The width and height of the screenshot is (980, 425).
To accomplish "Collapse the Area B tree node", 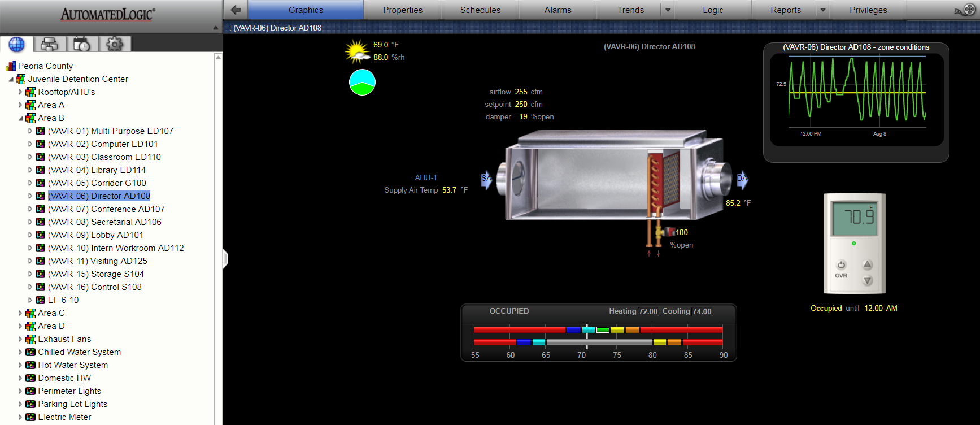I will click(x=21, y=118).
